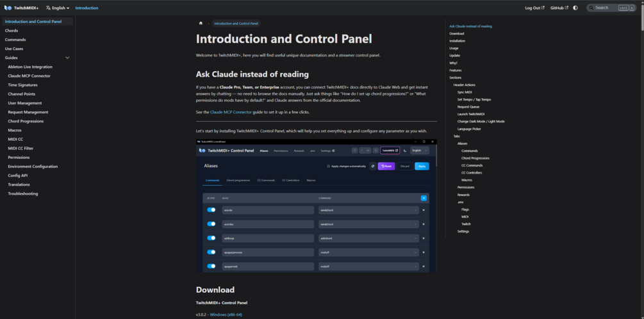Follow the inline Claude MCP Connector link
Image resolution: width=644 pixels, height=319 pixels.
[231, 111]
